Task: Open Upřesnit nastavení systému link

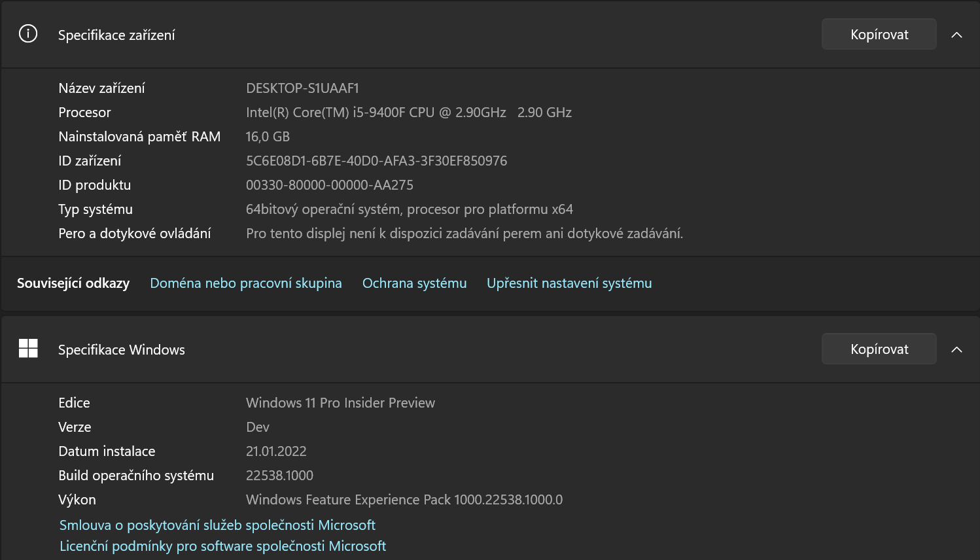Action: [x=569, y=283]
